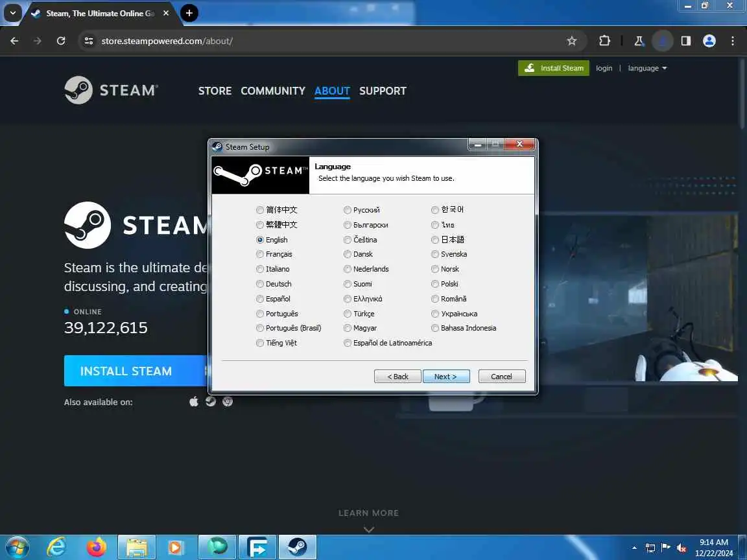The image size is (747, 560).
Task: Select Nederlands language option
Action: [348, 269]
